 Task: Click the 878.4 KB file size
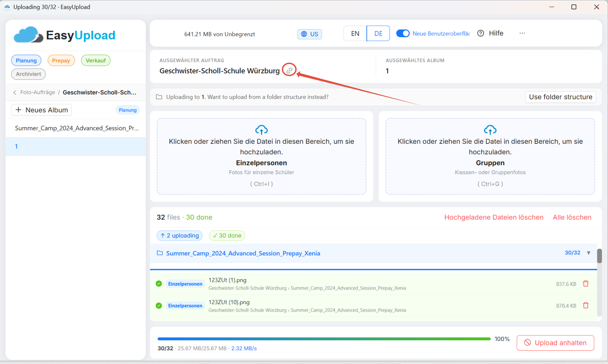click(x=566, y=306)
